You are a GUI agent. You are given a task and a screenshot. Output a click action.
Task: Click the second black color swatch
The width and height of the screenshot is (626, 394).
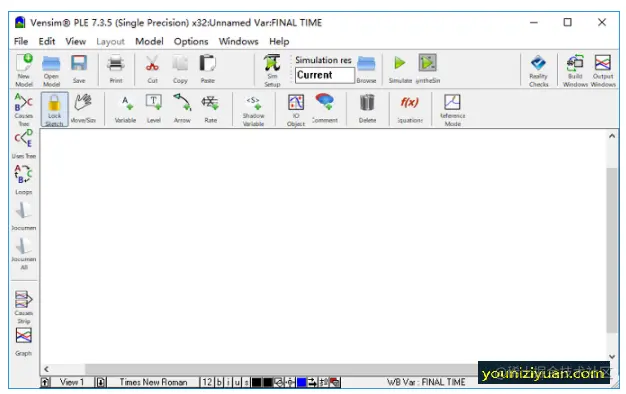click(x=268, y=382)
